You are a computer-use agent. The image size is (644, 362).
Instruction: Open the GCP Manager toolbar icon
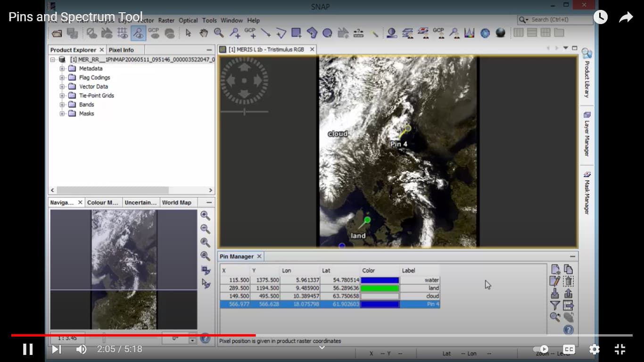click(438, 33)
